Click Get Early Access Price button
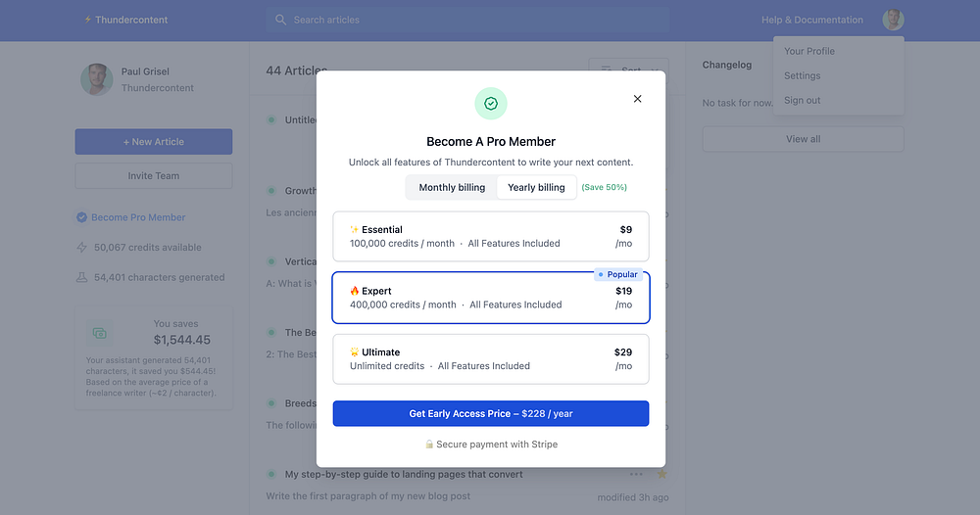Screen dimensions: 980x515 click(491, 413)
